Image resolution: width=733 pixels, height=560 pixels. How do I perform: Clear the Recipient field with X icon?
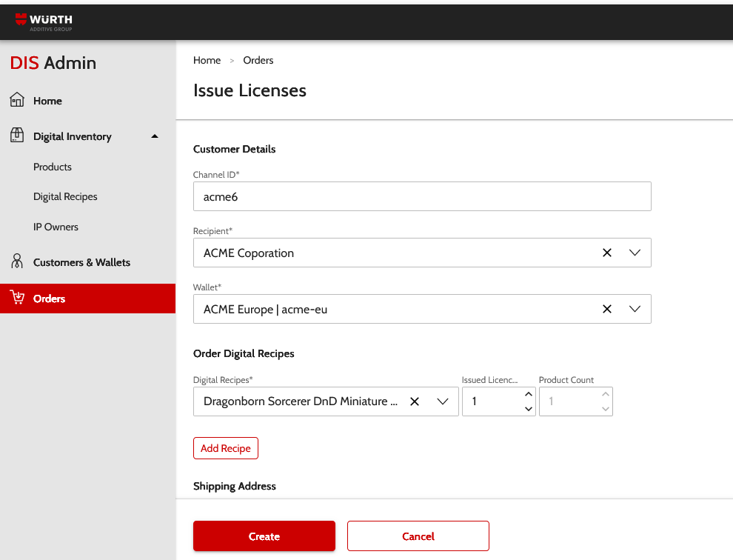coord(607,253)
